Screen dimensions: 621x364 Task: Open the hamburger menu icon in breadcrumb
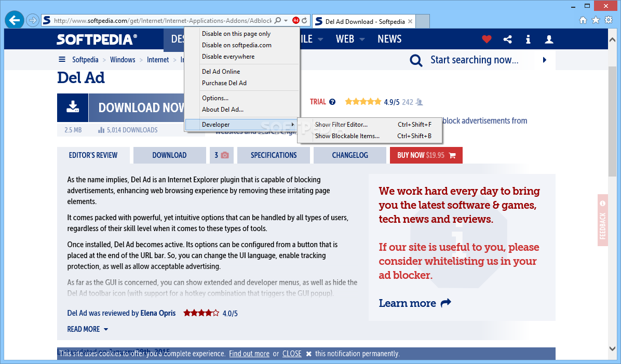point(62,59)
